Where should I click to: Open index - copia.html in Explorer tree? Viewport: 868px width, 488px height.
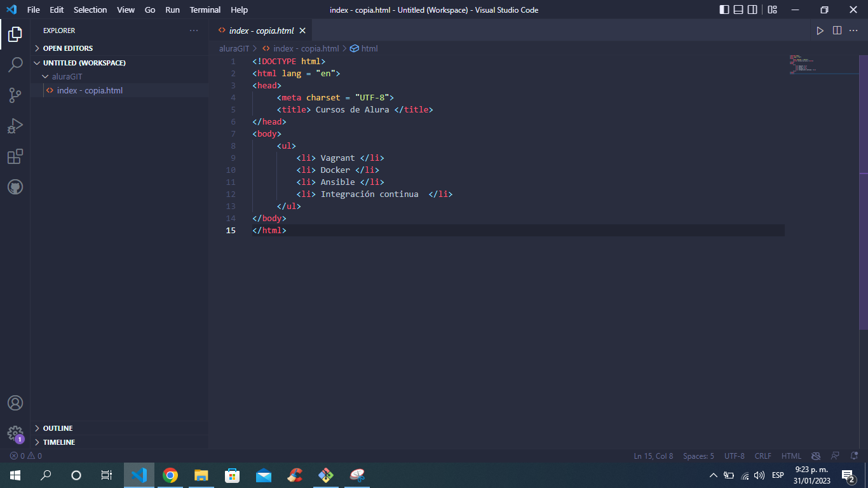tap(119, 90)
